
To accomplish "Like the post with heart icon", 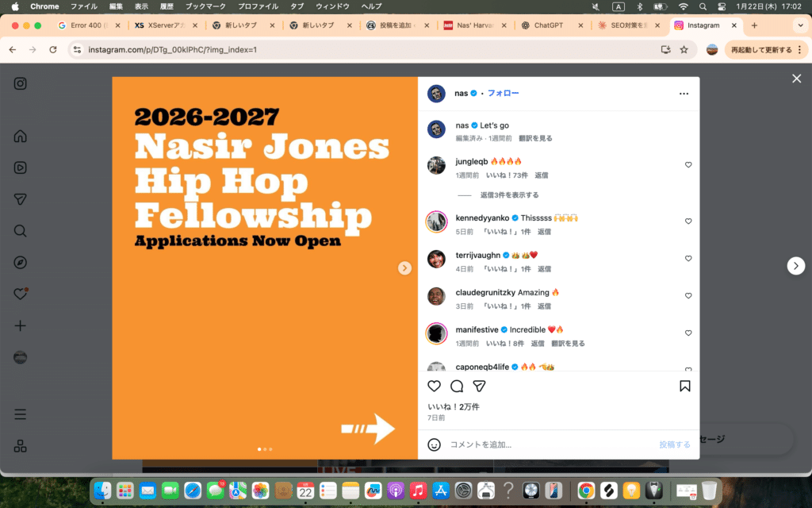I will point(434,386).
